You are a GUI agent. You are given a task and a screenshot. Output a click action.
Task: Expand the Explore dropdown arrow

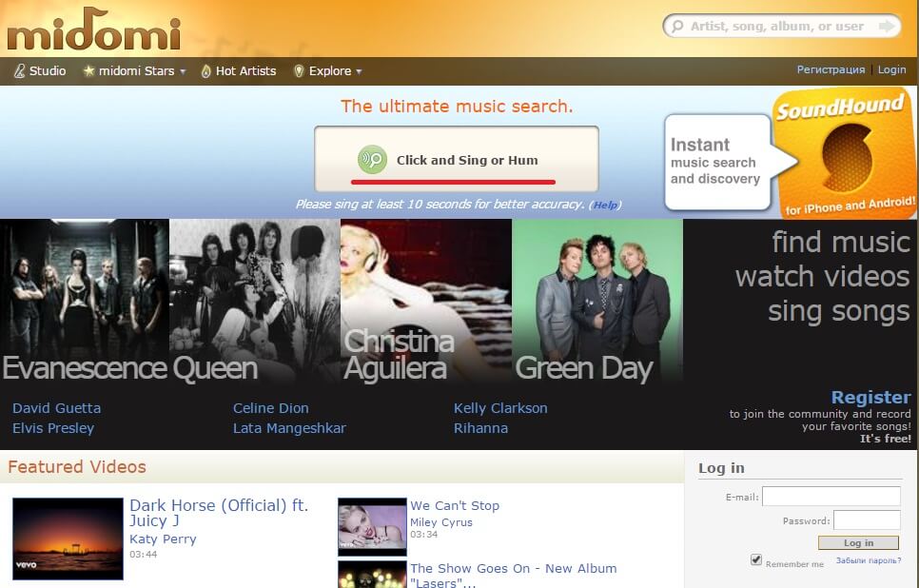(359, 72)
